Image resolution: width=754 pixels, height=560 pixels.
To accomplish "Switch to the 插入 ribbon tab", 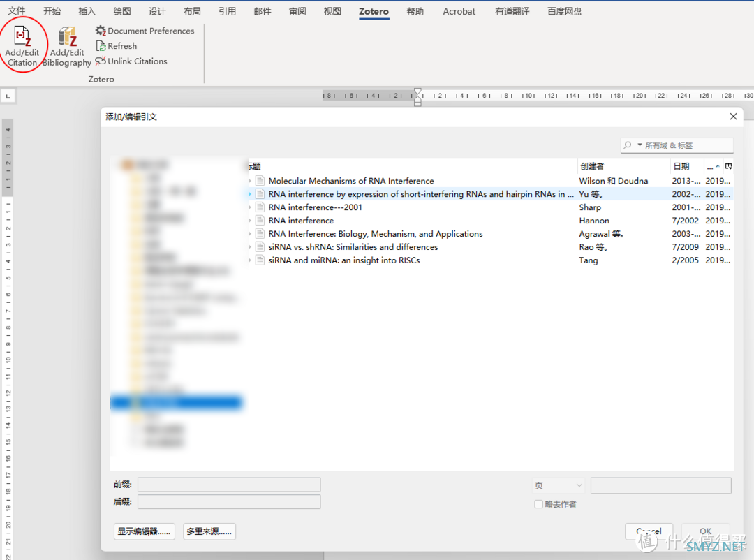I will 87,11.
